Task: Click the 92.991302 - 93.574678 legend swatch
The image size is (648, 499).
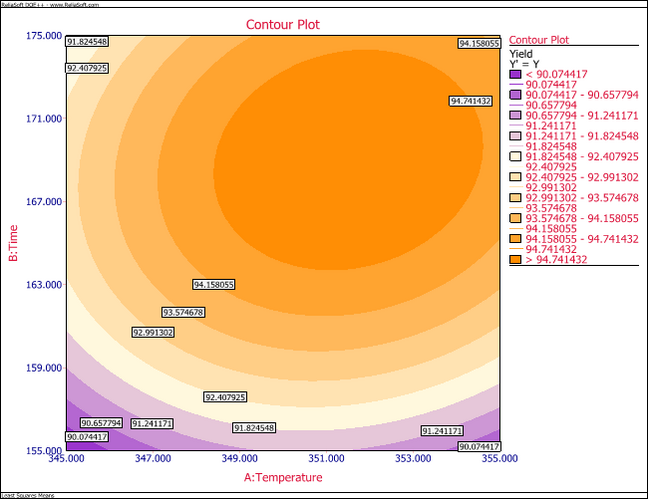Action: click(515, 198)
